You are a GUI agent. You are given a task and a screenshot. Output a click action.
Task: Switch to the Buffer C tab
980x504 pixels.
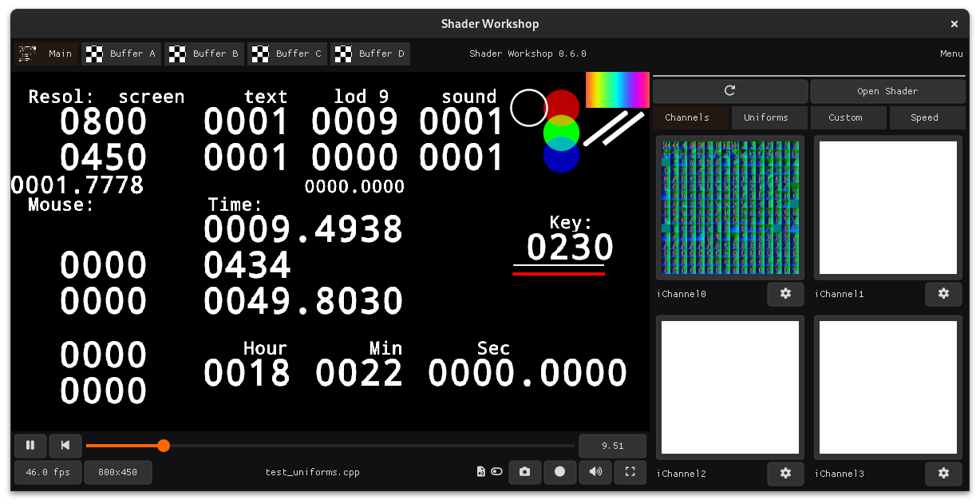click(x=287, y=54)
